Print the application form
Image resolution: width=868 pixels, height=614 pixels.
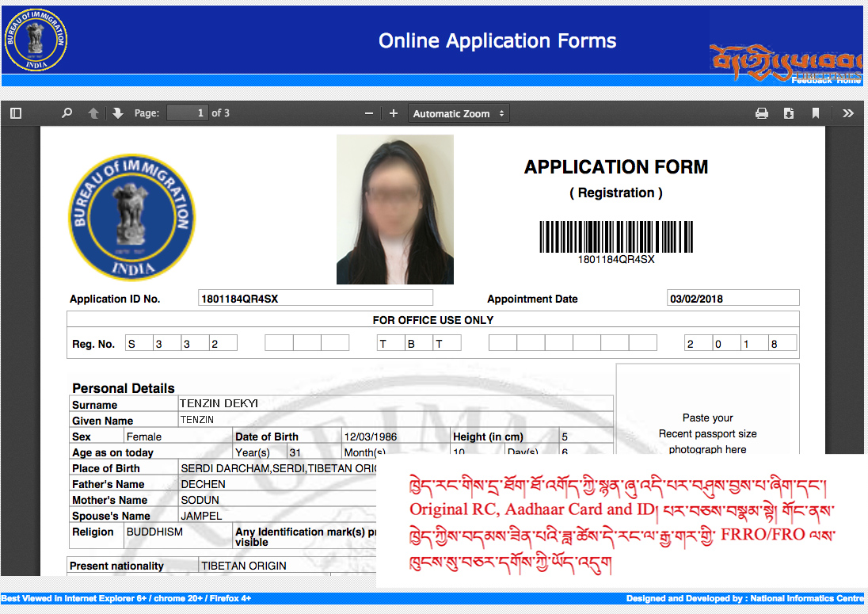click(x=761, y=113)
